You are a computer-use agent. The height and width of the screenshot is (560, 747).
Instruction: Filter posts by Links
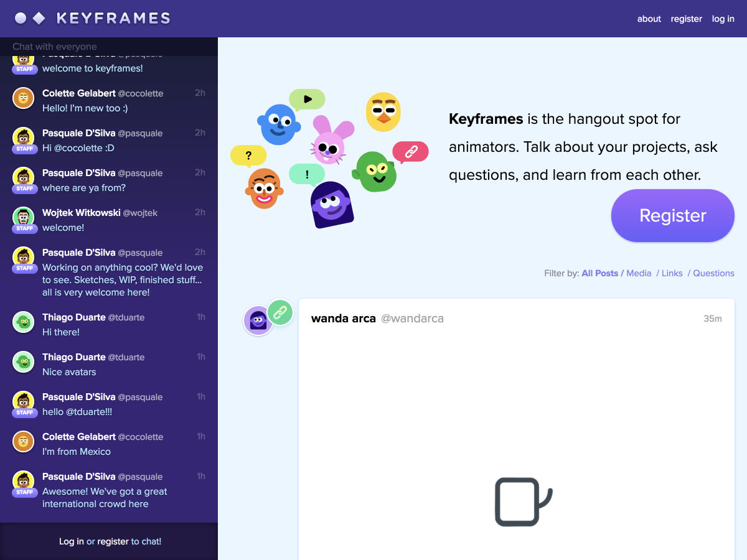pos(672,273)
